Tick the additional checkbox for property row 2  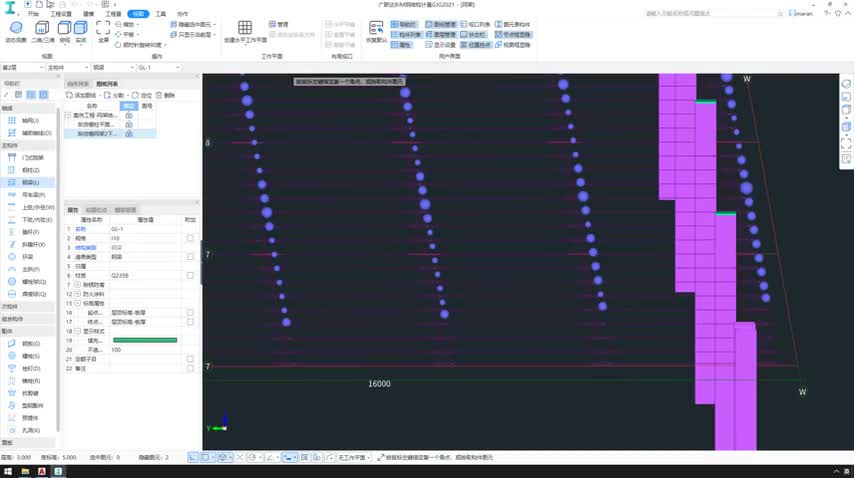190,238
